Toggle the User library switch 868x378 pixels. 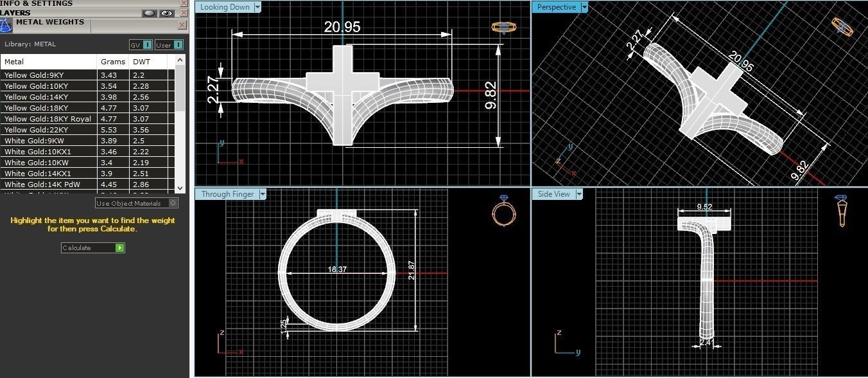coord(169,45)
